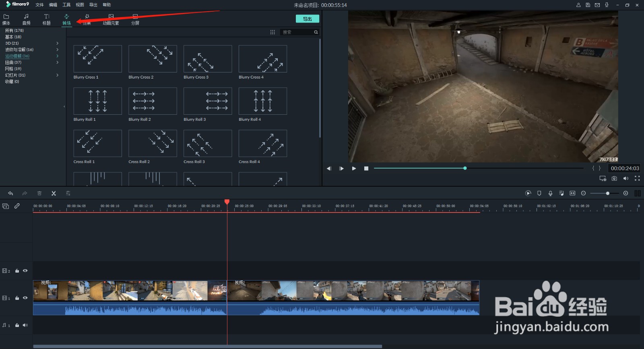Select the Blurry Roll 4 transition
This screenshot has height=349, width=644.
pyautogui.click(x=263, y=101)
